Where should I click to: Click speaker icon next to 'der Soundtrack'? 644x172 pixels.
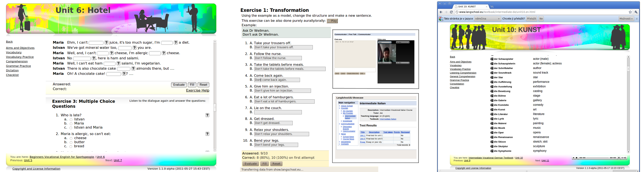(492, 73)
